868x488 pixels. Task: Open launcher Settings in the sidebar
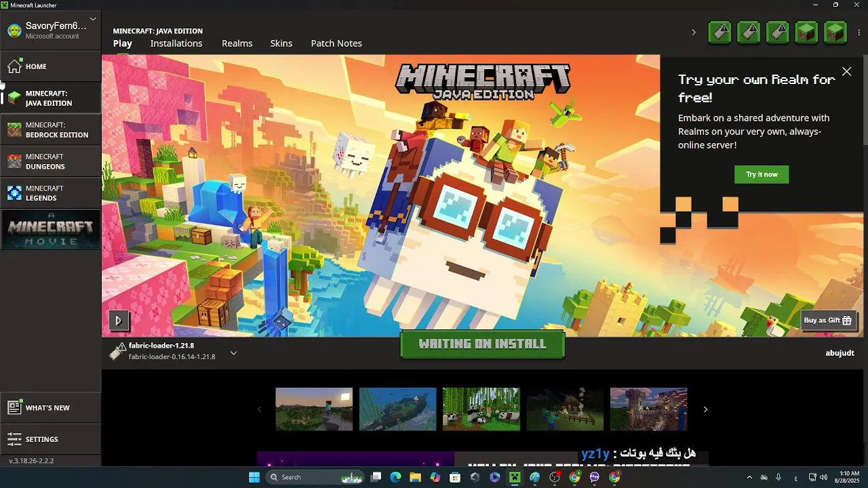pyautogui.click(x=50, y=439)
